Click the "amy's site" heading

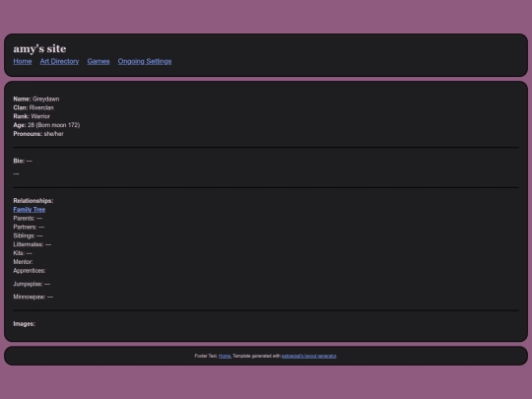39,48
